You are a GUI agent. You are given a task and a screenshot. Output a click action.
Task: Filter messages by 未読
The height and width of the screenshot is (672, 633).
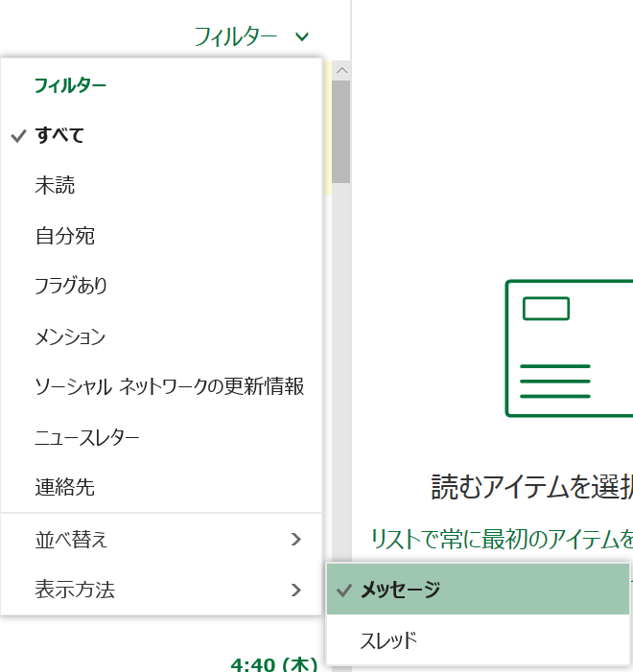[161, 186]
